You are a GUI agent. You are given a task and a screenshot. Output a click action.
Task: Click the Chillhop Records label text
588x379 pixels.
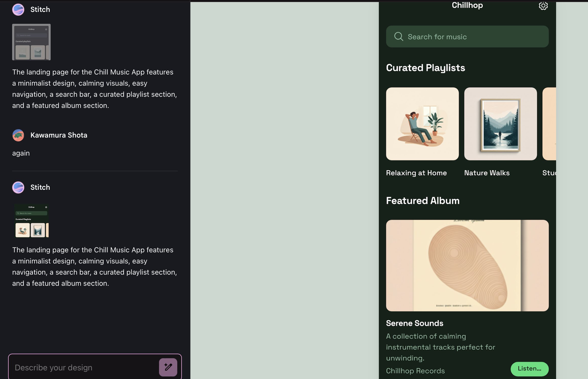[415, 371]
